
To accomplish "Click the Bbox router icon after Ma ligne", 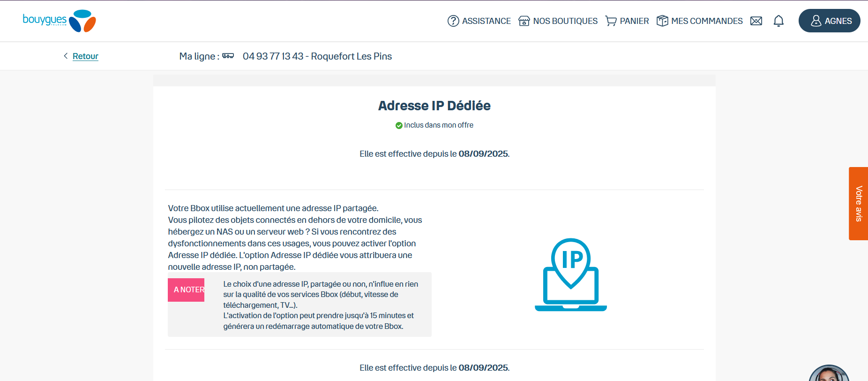I will pos(228,56).
